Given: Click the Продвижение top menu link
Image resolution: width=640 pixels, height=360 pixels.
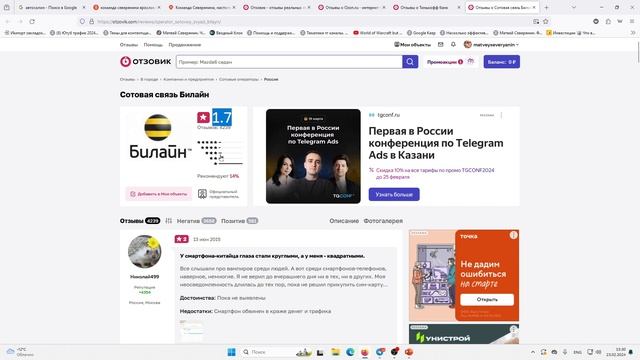Looking at the screenshot, I should [x=185, y=44].
